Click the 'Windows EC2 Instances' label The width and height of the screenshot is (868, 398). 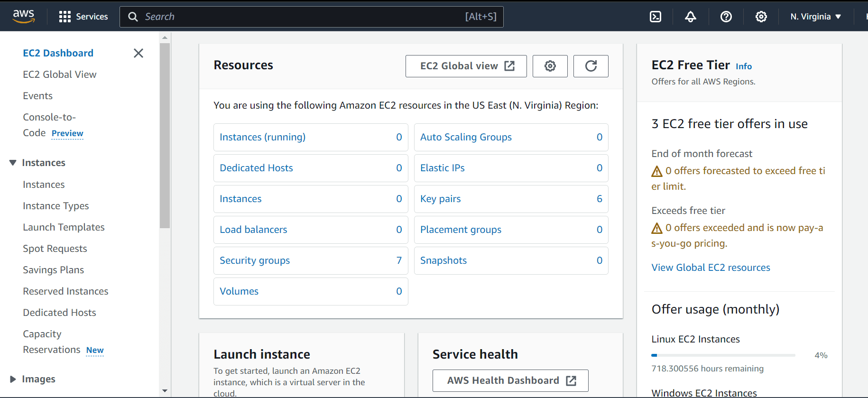click(x=704, y=393)
